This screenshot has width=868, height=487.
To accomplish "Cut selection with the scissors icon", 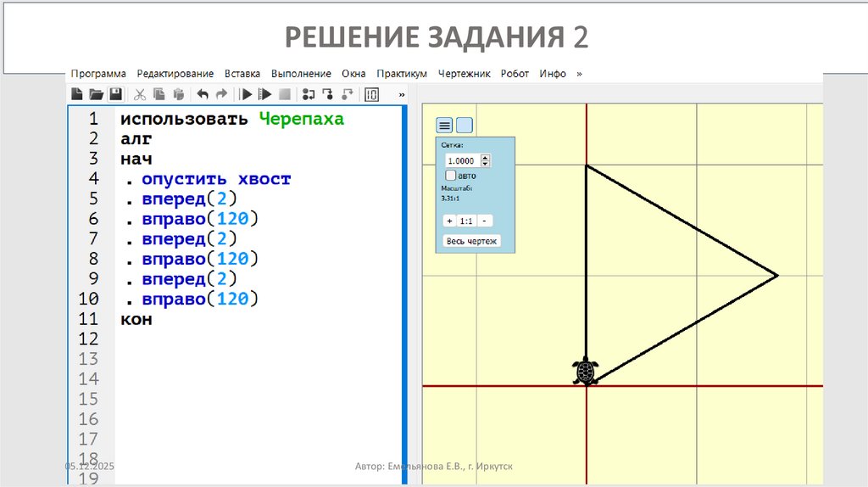I will [140, 95].
